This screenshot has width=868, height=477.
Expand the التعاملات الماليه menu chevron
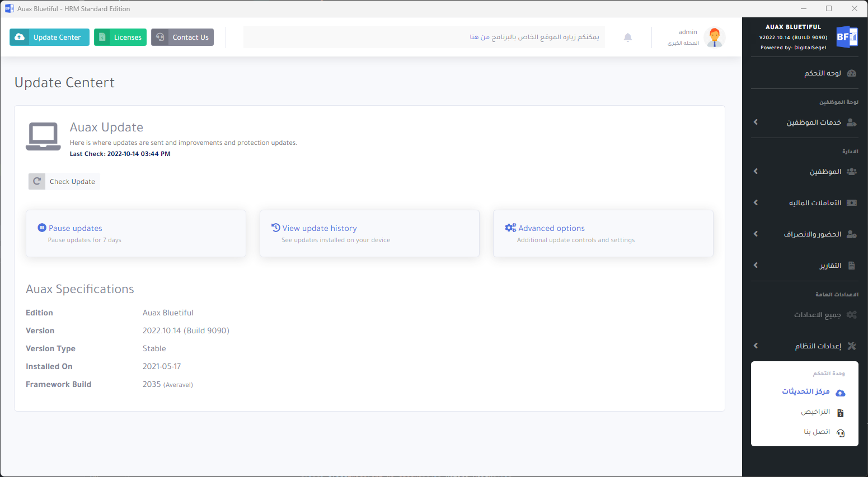[756, 202]
